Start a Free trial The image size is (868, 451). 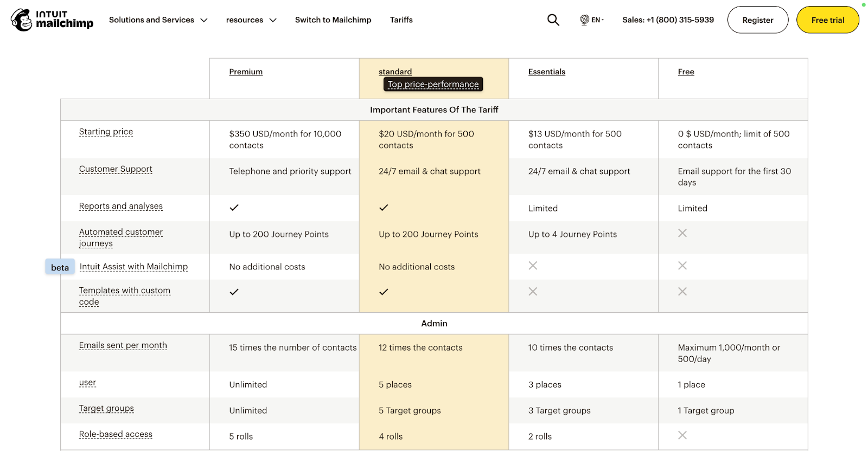tap(827, 20)
